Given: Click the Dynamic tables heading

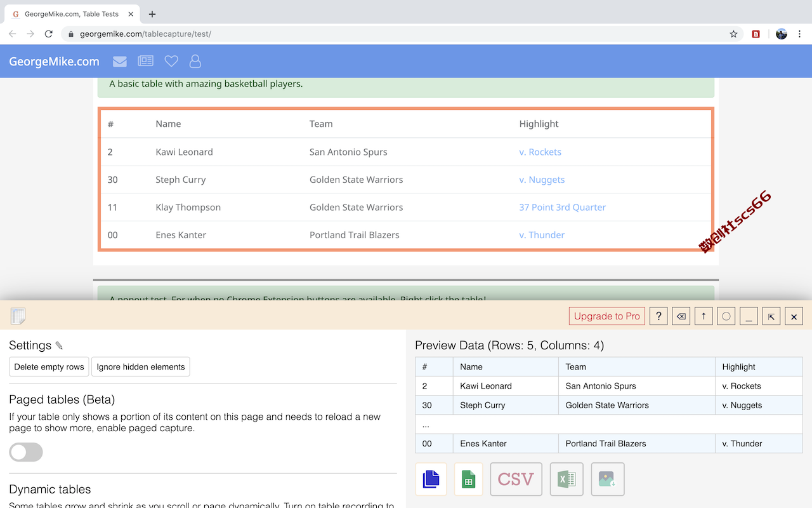Looking at the screenshot, I should pyautogui.click(x=50, y=490).
